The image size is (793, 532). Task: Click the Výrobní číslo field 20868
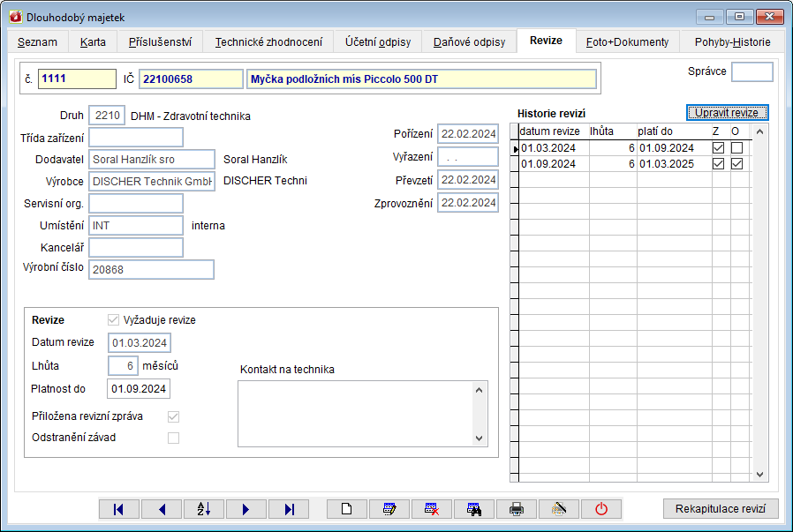[151, 269]
